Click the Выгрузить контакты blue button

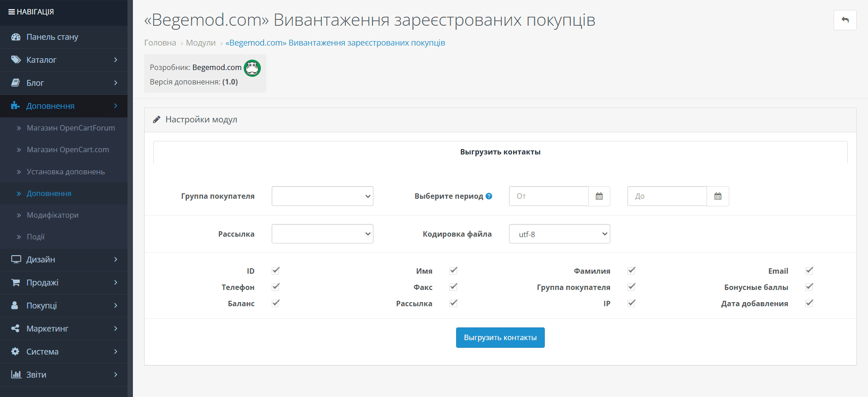click(500, 338)
